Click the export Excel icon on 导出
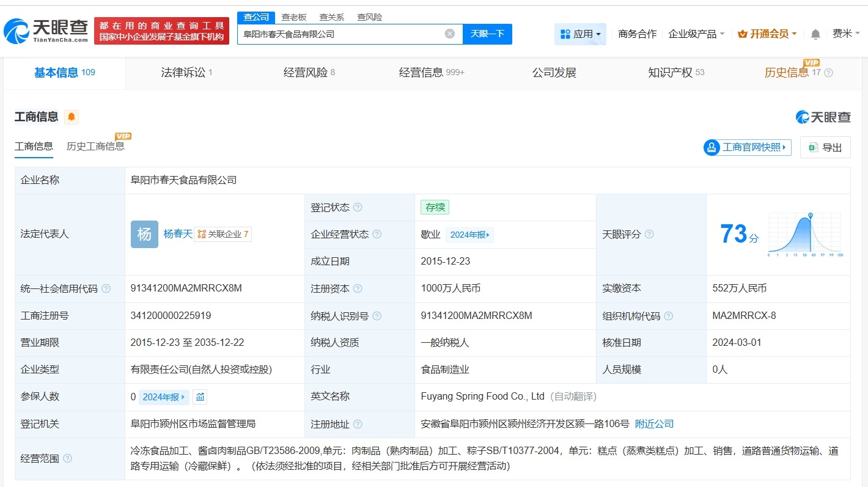Screen dimensions: 868x487 tap(812, 147)
